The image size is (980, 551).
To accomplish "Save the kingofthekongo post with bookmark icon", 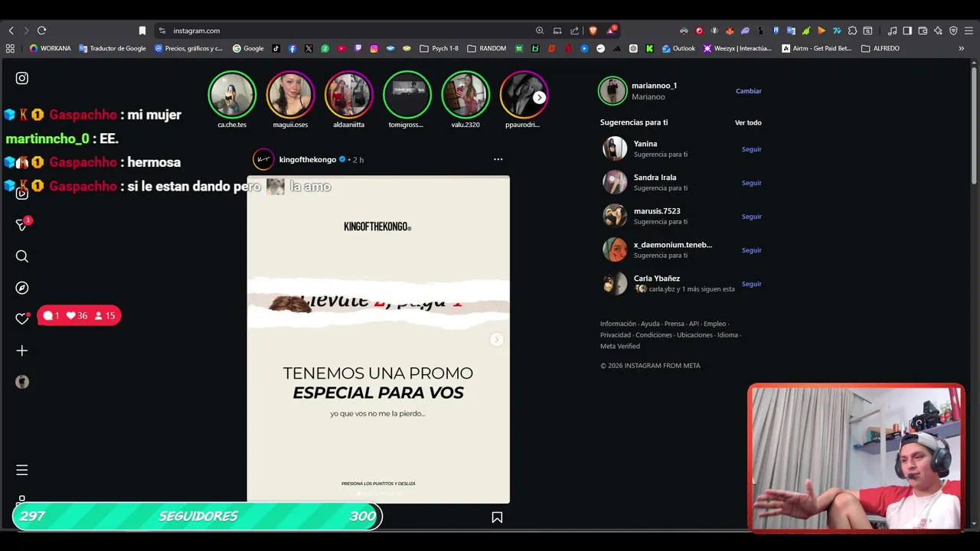I will coord(497,517).
